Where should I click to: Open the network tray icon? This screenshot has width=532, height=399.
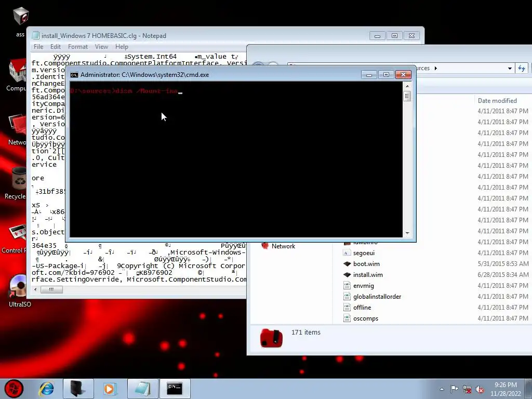[467, 389]
